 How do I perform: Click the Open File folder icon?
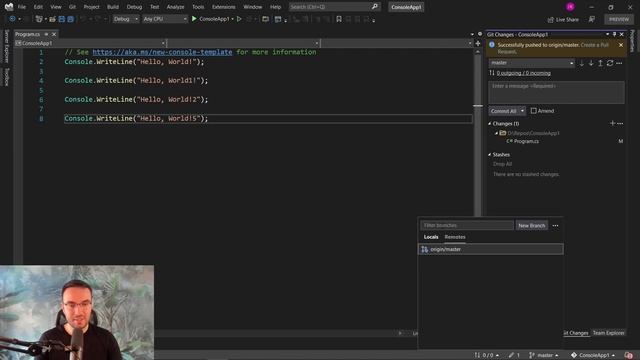52,19
